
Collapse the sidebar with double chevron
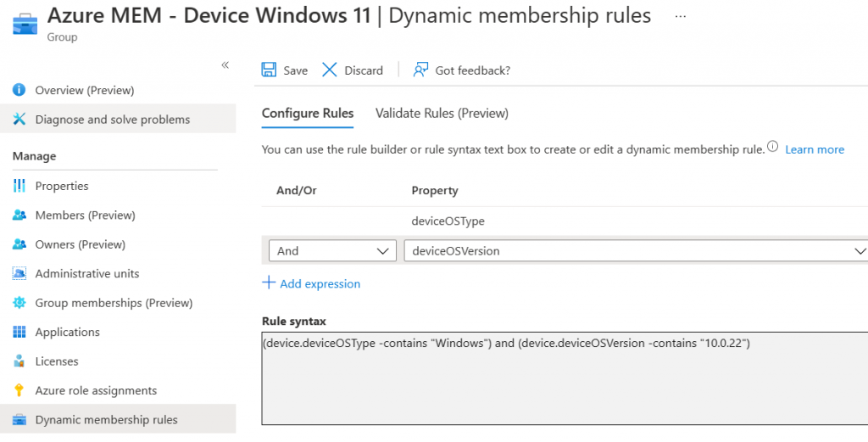point(225,65)
